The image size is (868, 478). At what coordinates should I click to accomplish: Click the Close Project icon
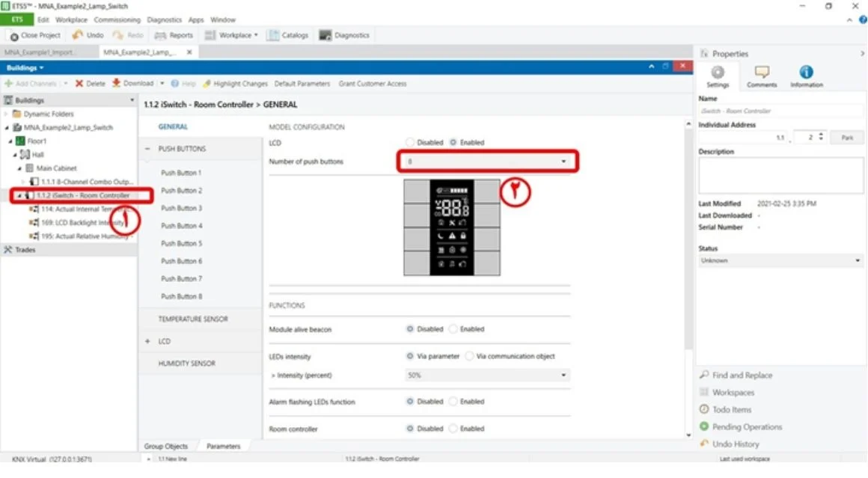[14, 36]
